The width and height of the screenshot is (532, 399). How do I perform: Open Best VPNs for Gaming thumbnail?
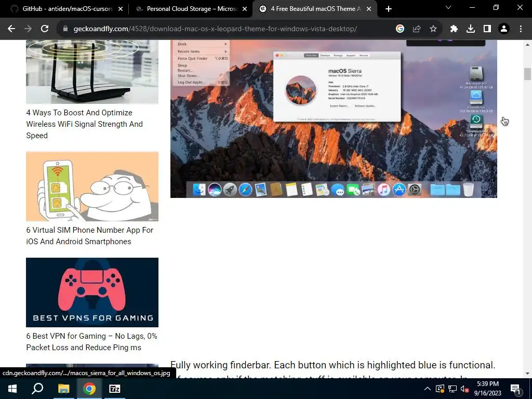click(x=92, y=292)
